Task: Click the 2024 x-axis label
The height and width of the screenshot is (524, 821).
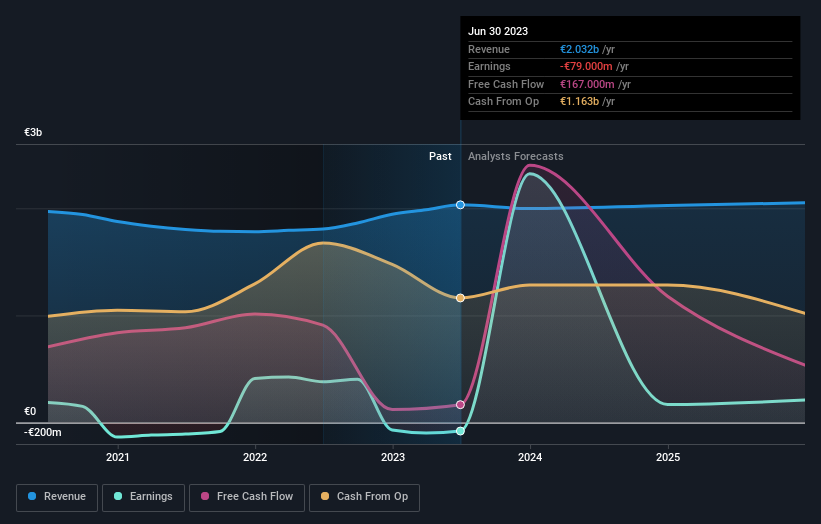Action: coord(530,458)
